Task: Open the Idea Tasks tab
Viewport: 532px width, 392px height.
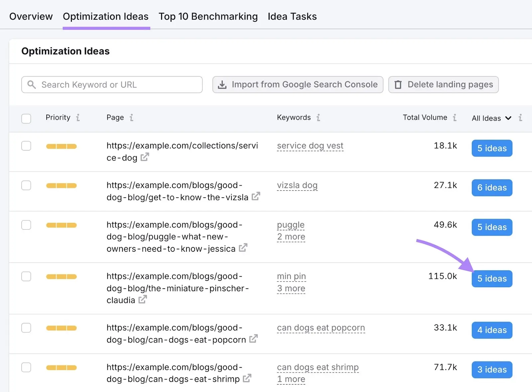Action: click(292, 16)
